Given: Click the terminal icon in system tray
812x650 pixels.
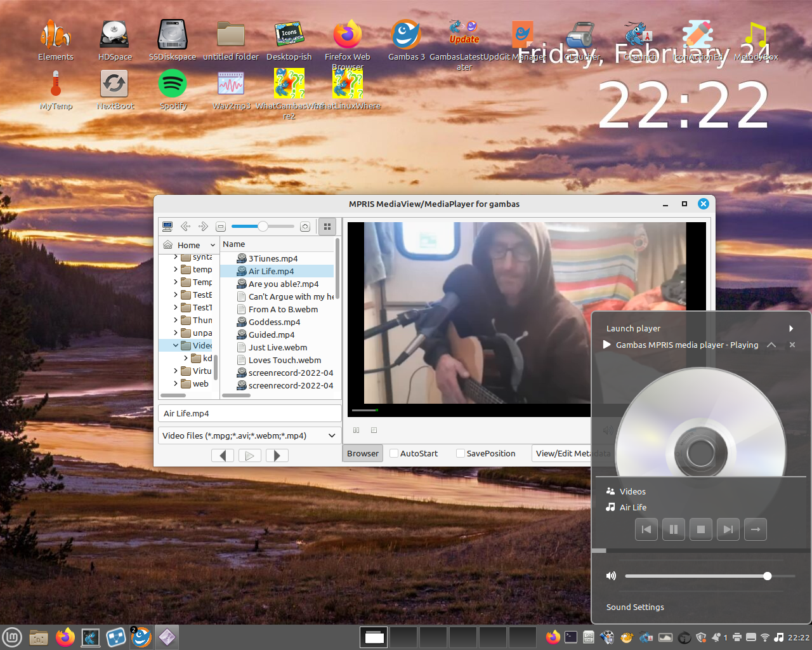Looking at the screenshot, I should (x=571, y=637).
